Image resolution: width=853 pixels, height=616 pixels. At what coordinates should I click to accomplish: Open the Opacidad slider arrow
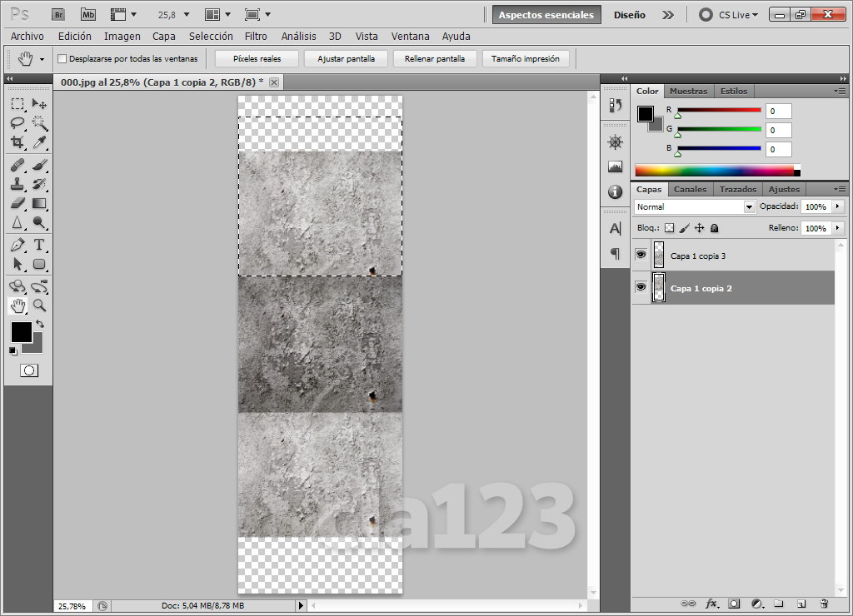click(838, 206)
